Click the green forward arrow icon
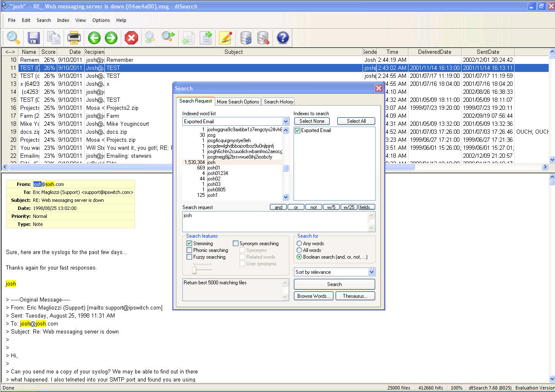Viewport: 555px width, 392px height. click(x=111, y=38)
